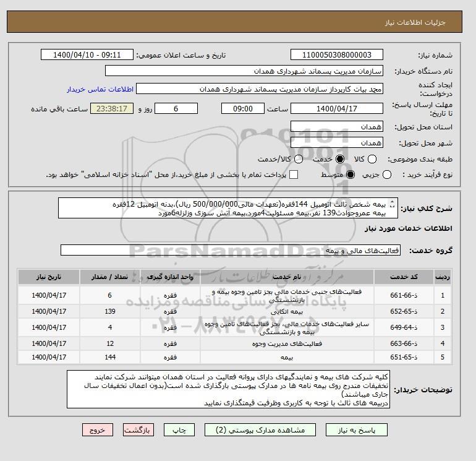
Task: Click the تعداد / مقدار column header
Action: coord(110,277)
